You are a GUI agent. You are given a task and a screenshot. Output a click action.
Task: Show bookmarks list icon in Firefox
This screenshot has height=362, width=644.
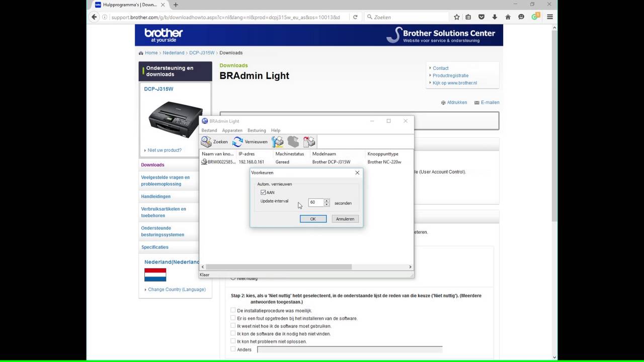click(468, 17)
